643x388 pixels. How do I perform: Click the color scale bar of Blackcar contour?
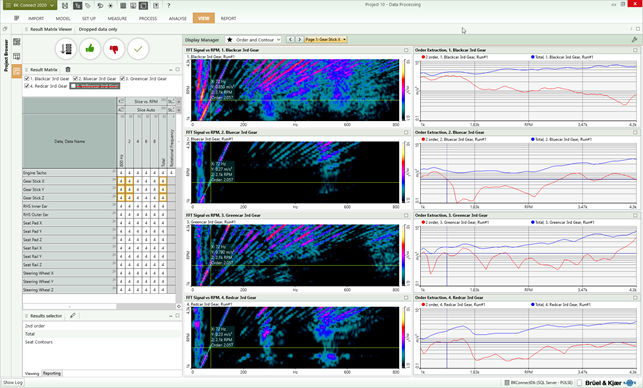click(x=404, y=90)
